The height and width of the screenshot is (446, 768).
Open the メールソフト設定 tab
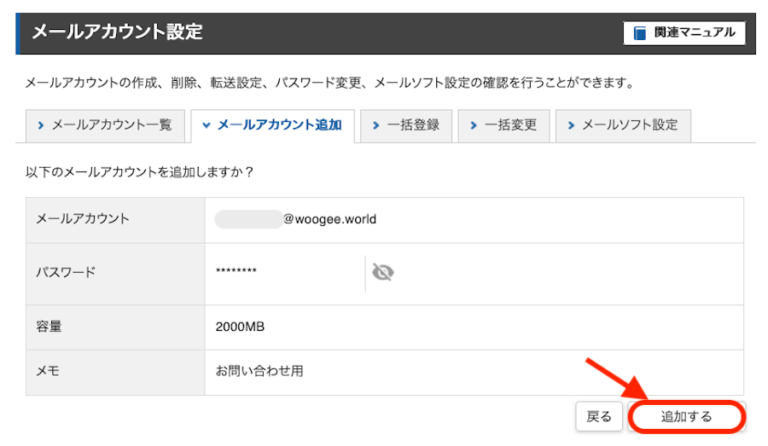(622, 125)
